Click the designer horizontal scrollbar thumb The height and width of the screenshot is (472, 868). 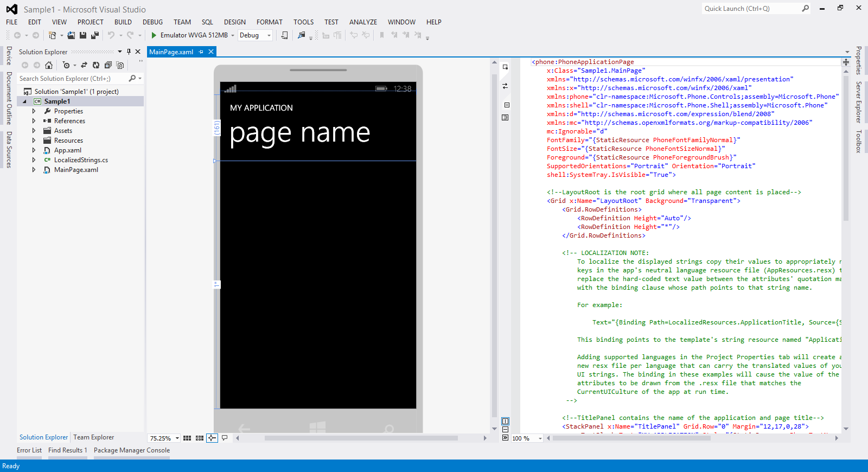tap(361, 438)
